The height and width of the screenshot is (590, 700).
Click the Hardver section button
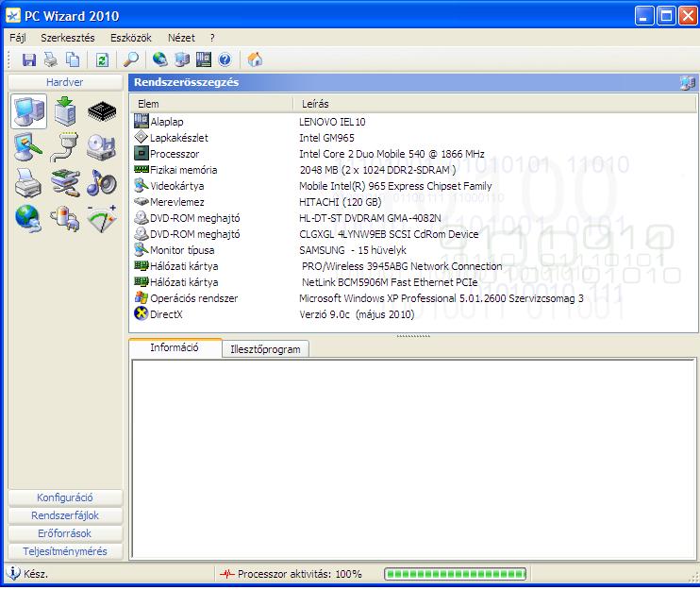pyautogui.click(x=65, y=82)
